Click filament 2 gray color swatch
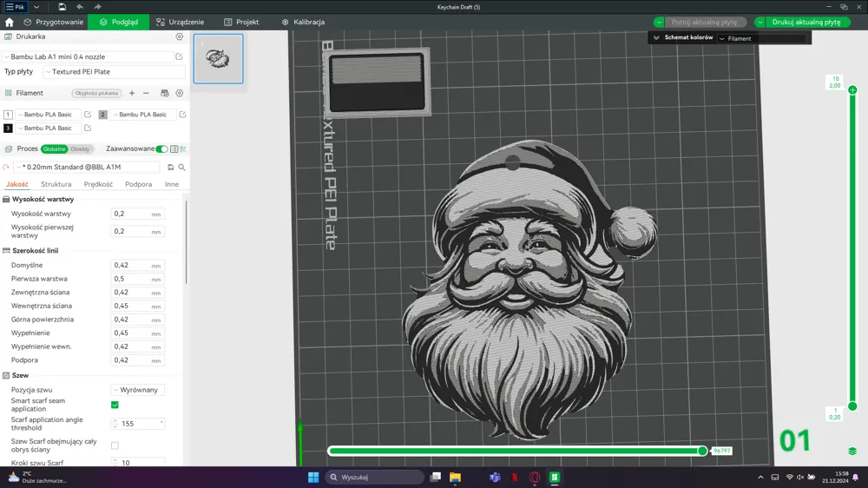 (102, 115)
